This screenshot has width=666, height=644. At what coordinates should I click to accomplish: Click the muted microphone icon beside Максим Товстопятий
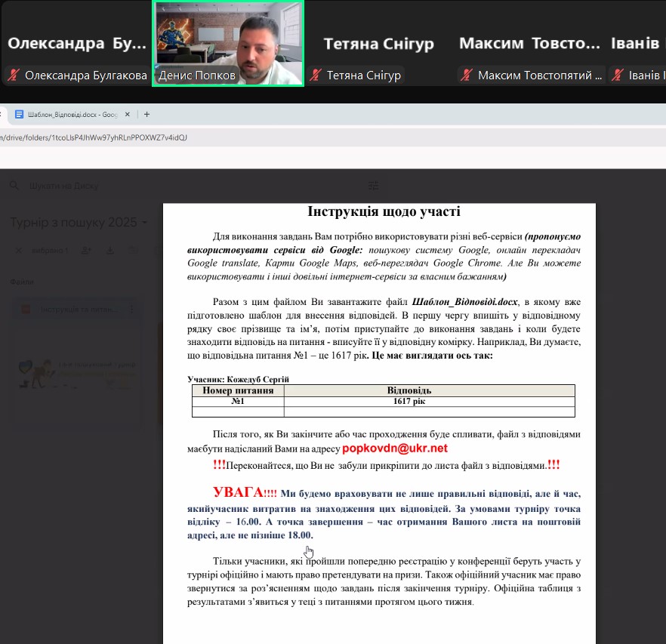467,75
